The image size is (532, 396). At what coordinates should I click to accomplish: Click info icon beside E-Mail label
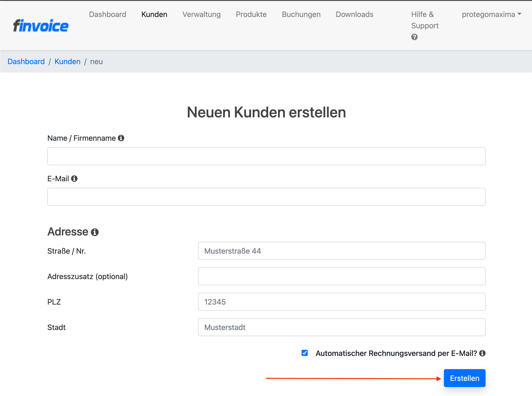(74, 179)
